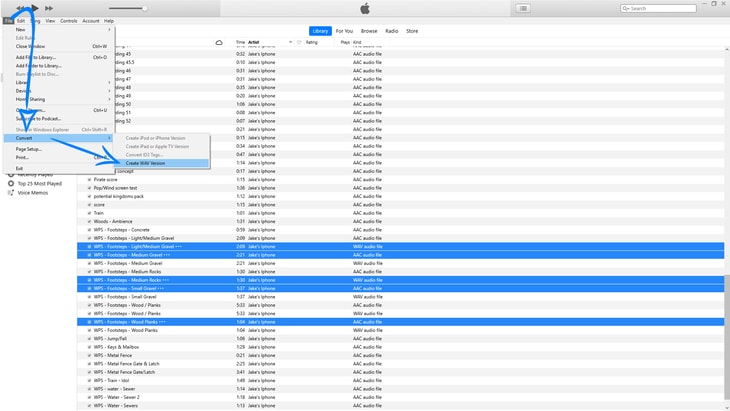Click the volume slider knob
The image size is (730, 411).
click(x=145, y=8)
